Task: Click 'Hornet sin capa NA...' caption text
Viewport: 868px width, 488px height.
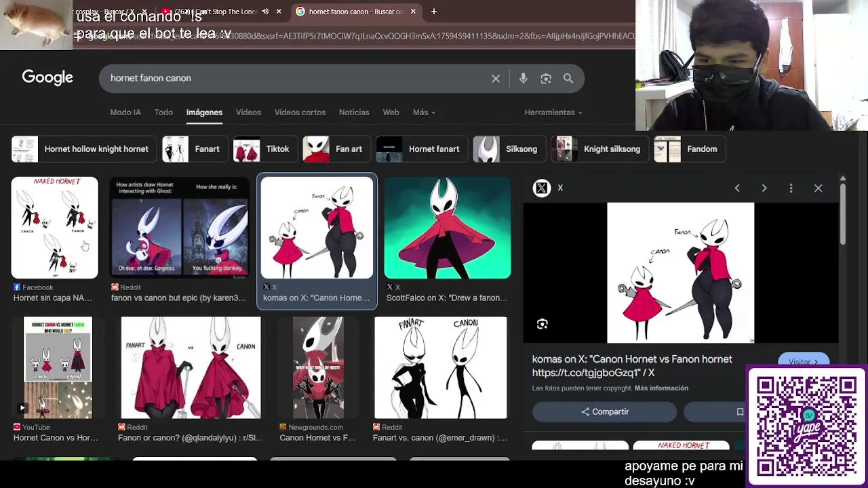Action: point(53,298)
